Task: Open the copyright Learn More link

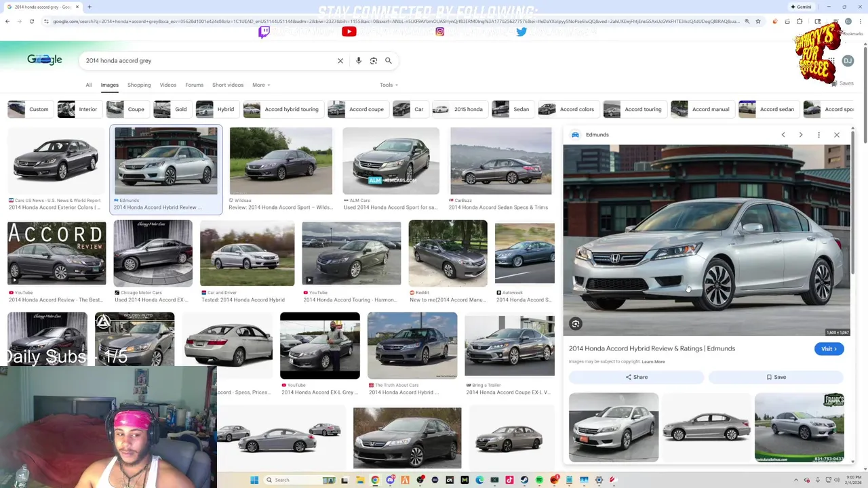Action: click(x=654, y=361)
